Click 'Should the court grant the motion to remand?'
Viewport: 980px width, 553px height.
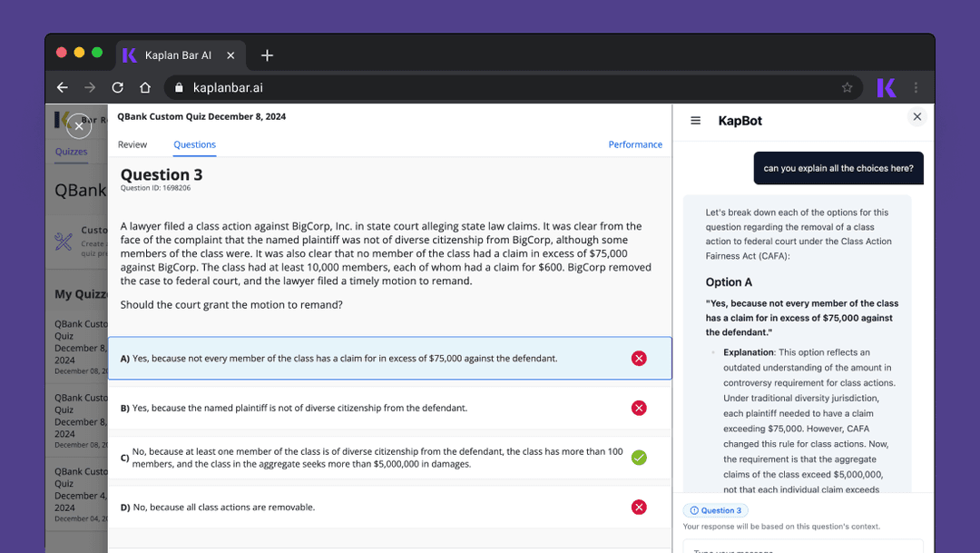tap(231, 305)
